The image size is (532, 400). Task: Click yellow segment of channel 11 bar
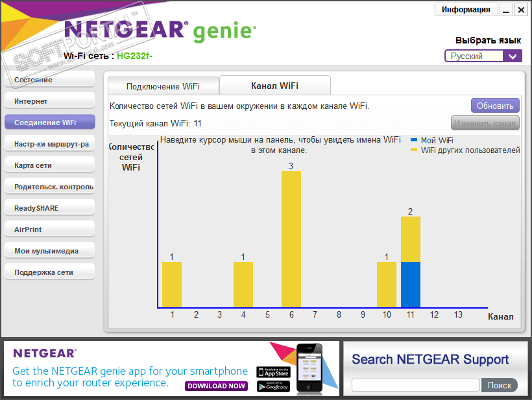(411, 239)
